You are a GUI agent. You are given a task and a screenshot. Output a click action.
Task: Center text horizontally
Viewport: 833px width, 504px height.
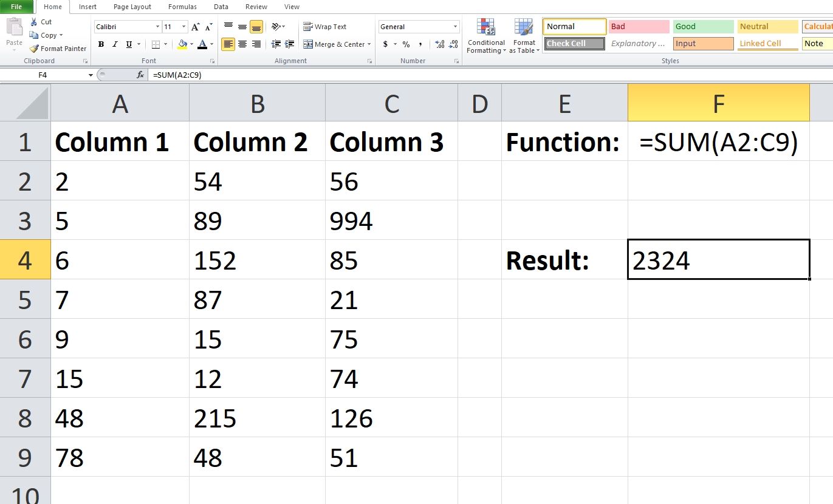pyautogui.click(x=242, y=44)
